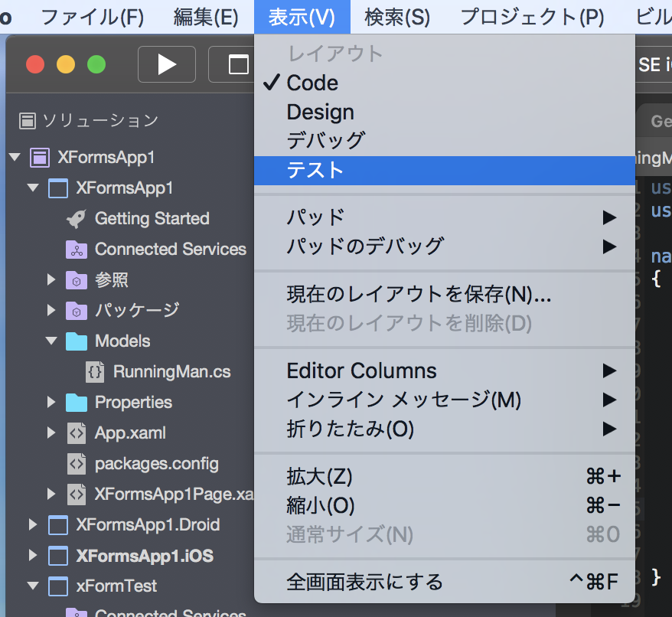This screenshot has width=672, height=617.
Task: Open the プロジェクト(P) menu
Action: (x=532, y=17)
